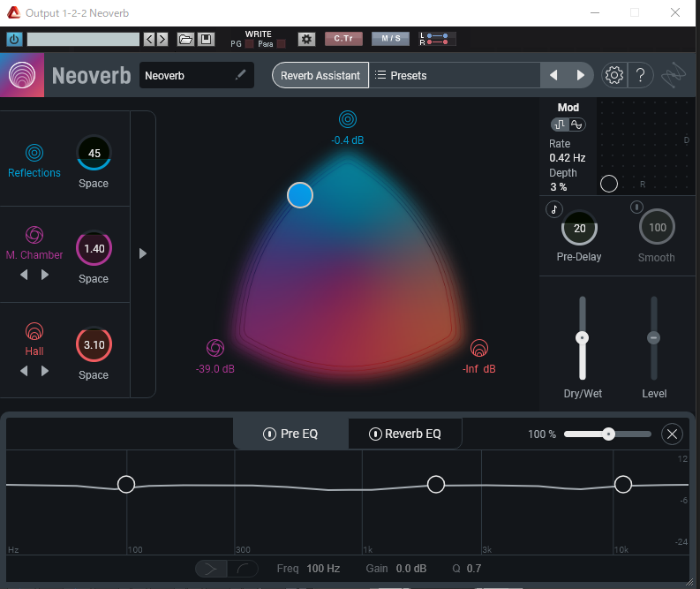Click the Pre-Delay knob showing 20
This screenshot has height=589, width=700.
(579, 228)
